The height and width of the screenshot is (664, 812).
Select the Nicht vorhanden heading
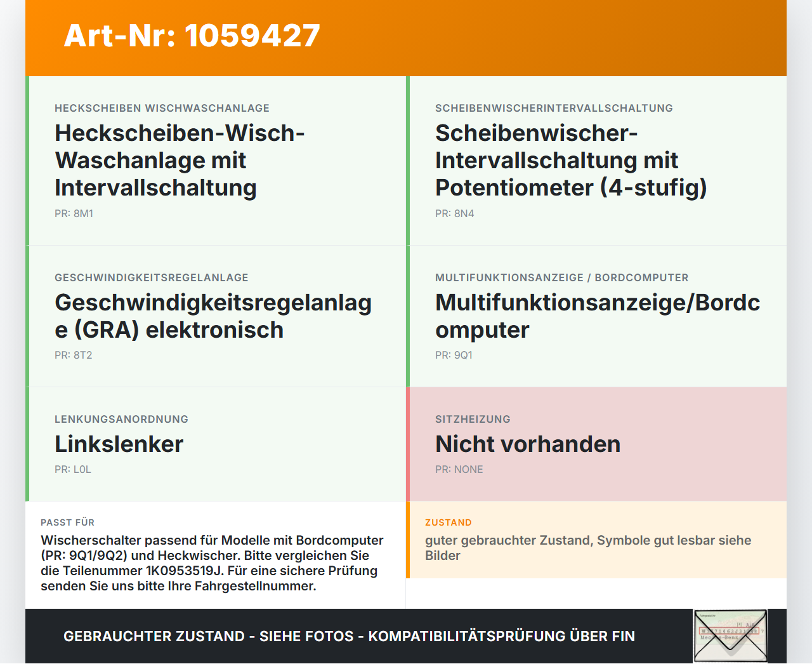click(528, 444)
